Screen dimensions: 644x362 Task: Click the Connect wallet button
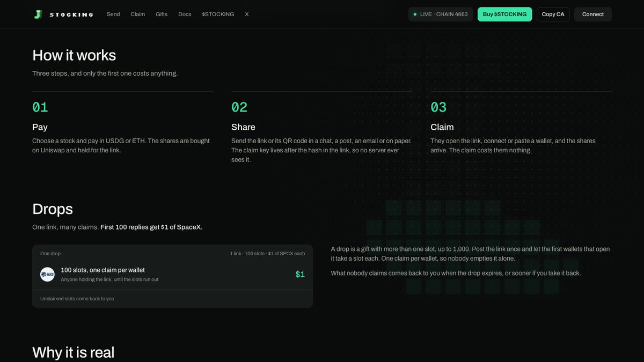coord(593,14)
